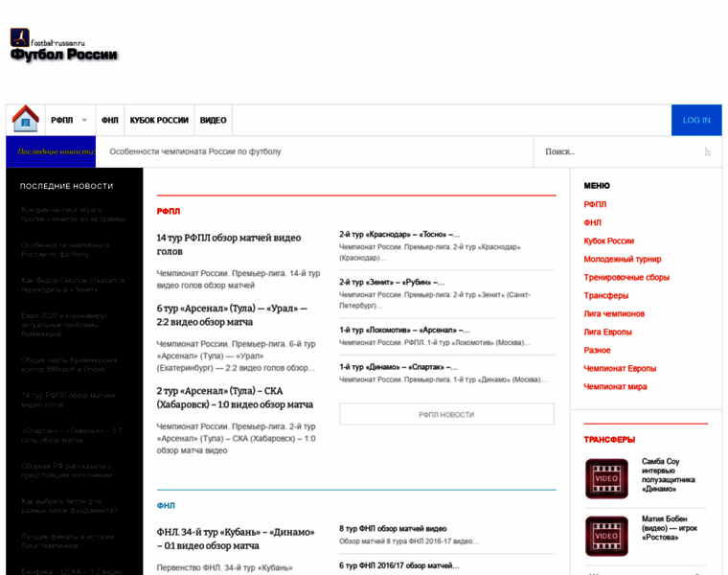The width and height of the screenshot is (728, 575).
Task: Select Тренировочные сборы menu link
Action: [x=626, y=277]
